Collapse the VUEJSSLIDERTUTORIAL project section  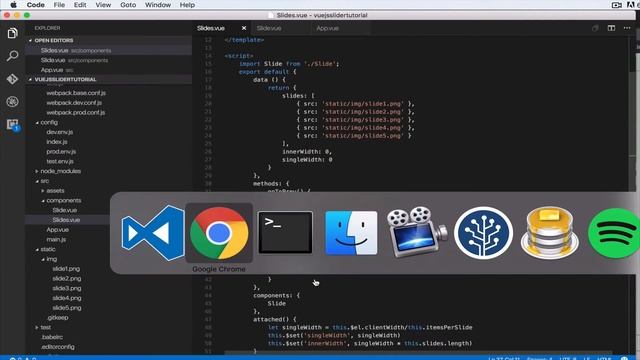(x=65, y=80)
